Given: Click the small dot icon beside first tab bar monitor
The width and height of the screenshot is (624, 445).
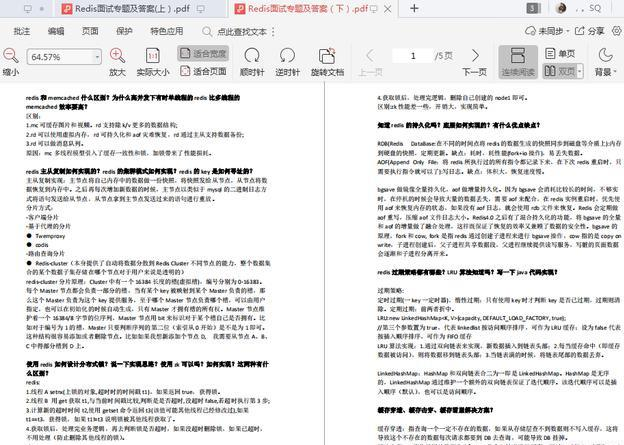Looking at the screenshot, I should [41, 9].
